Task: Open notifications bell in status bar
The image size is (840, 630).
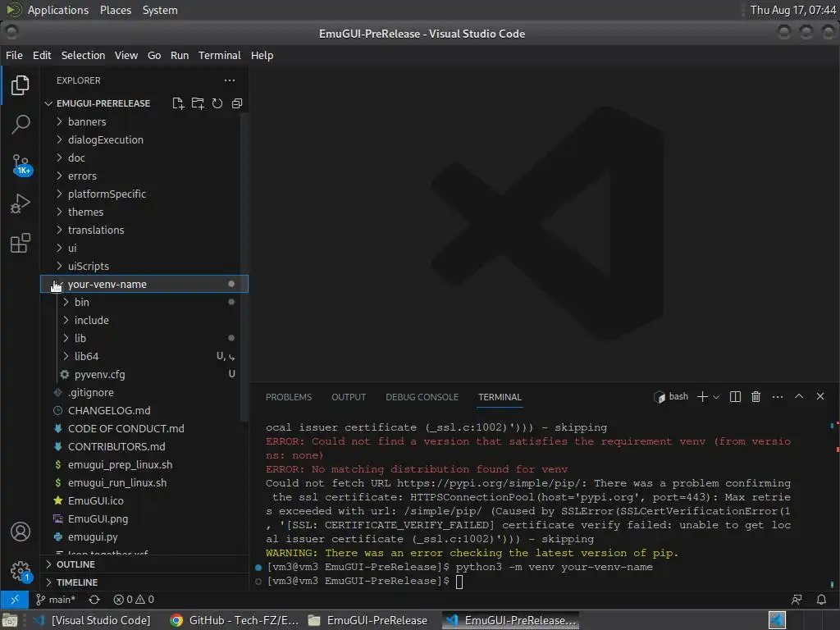Action: click(820, 600)
